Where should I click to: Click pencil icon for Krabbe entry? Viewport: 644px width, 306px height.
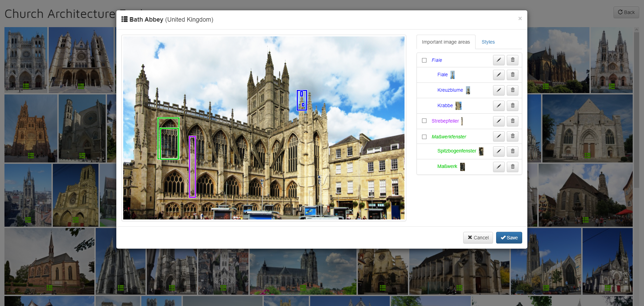pos(499,106)
